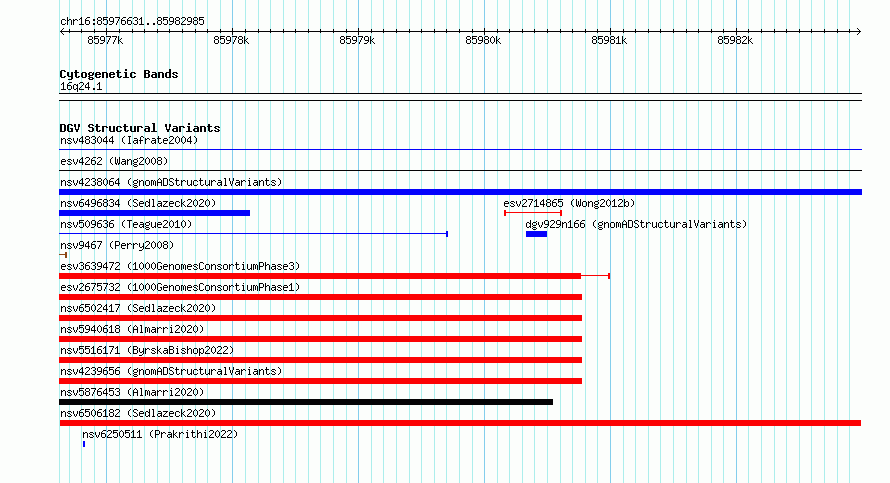
Task: Click the 85978k ruler position
Action: click(x=231, y=40)
